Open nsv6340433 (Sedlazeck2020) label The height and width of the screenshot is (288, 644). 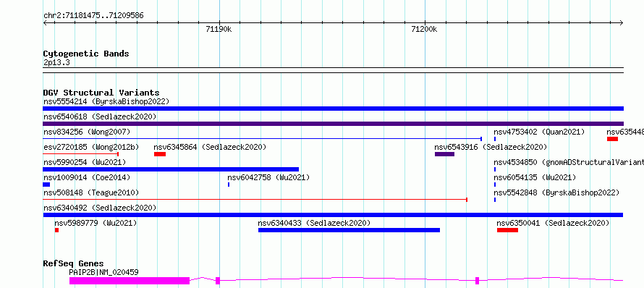pos(314,223)
